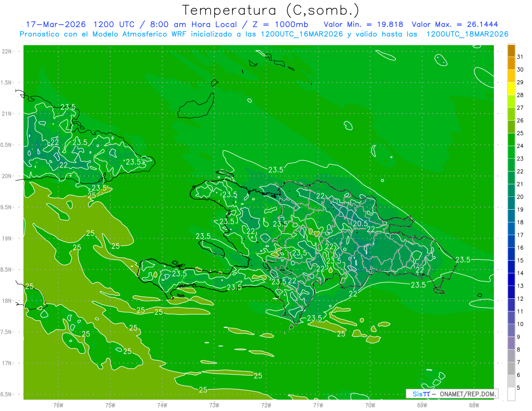Image resolution: width=532 pixels, height=411 pixels.
Task: Click the color scale label '15'
Action: coord(520,260)
